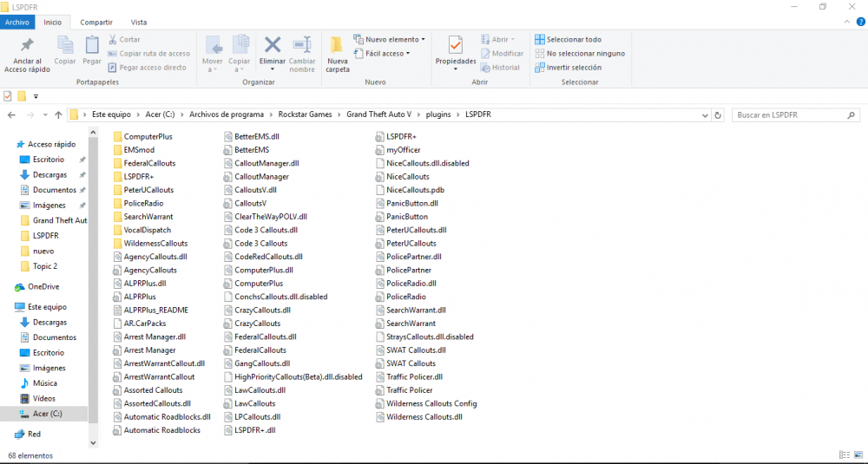Open the Archivo tab
Image resolution: width=868 pixels, height=464 pixels.
[x=17, y=23]
